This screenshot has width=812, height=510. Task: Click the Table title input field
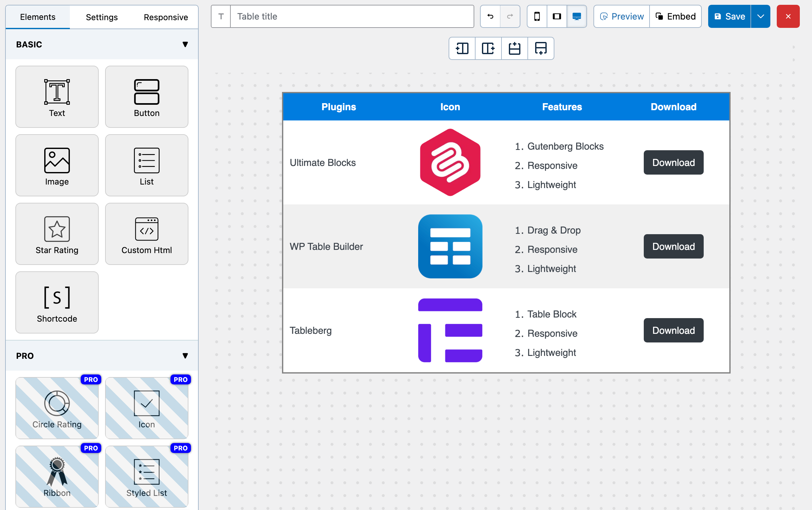point(352,16)
